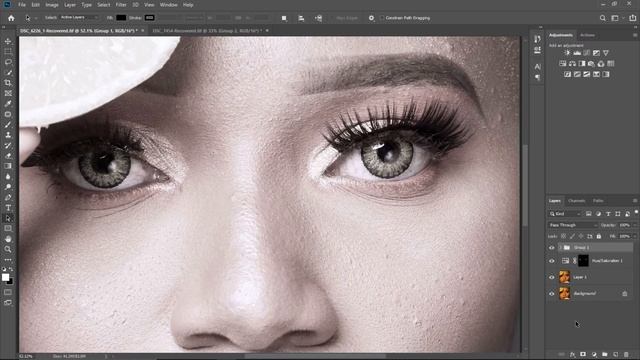Add a layer mask to selected layer
This screenshot has height=360, width=640.
[583, 354]
